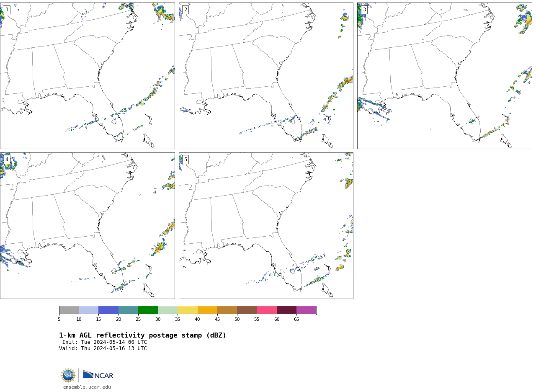Open ensemble member 3 reflectivity map
Viewport: 536px width, 392px height.
[444, 76]
